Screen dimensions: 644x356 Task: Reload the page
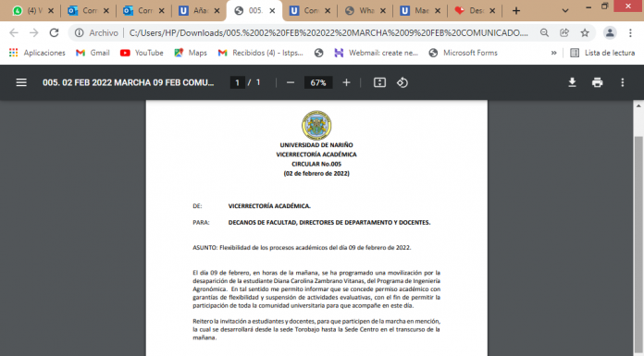(x=55, y=33)
